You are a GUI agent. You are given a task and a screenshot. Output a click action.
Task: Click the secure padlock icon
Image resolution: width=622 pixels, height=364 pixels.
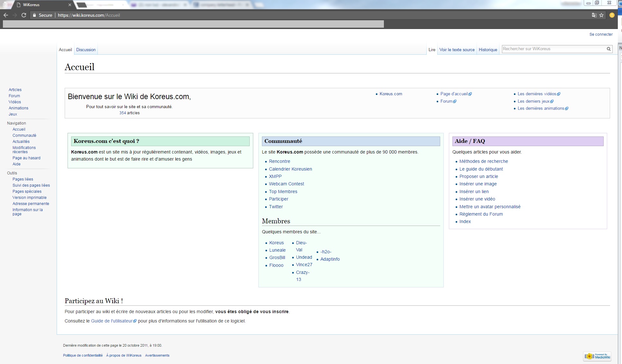tap(34, 15)
